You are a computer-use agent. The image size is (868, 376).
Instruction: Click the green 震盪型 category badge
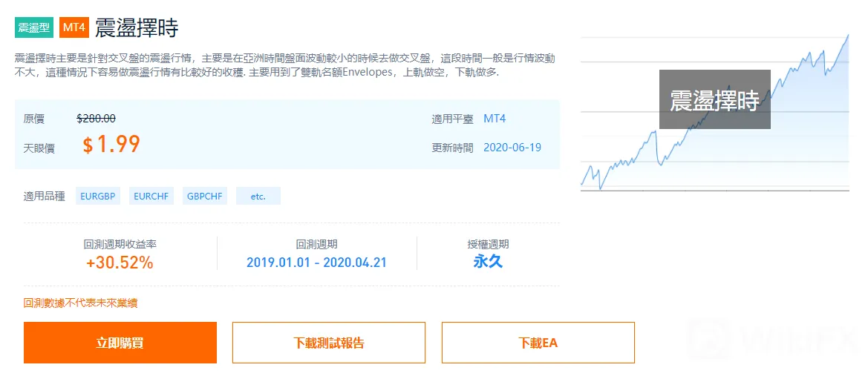(x=33, y=27)
